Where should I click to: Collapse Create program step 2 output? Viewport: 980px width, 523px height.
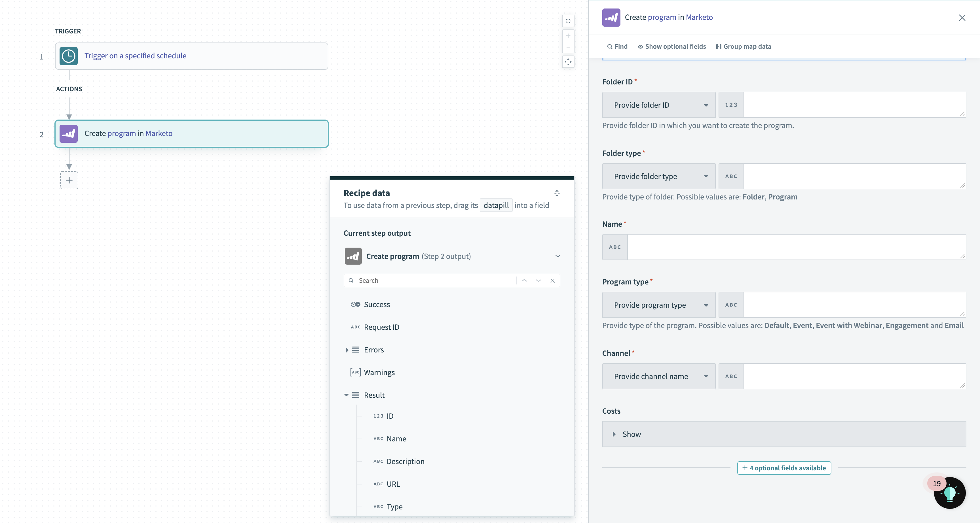[557, 256]
